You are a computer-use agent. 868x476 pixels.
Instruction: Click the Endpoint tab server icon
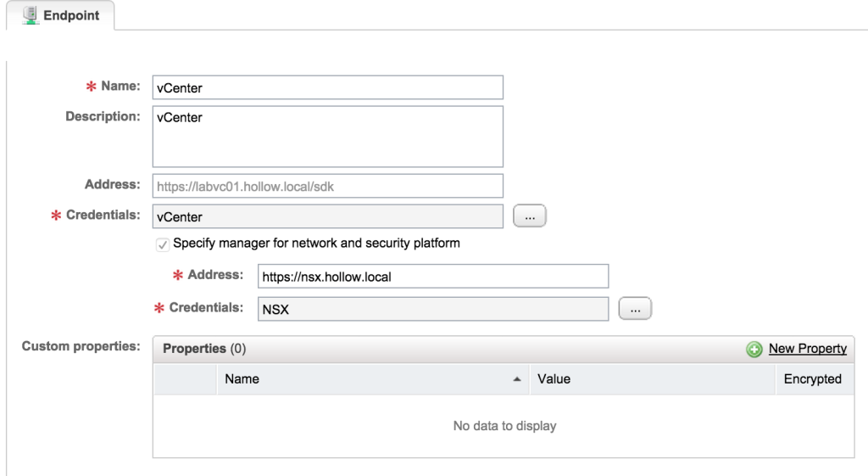click(x=31, y=14)
